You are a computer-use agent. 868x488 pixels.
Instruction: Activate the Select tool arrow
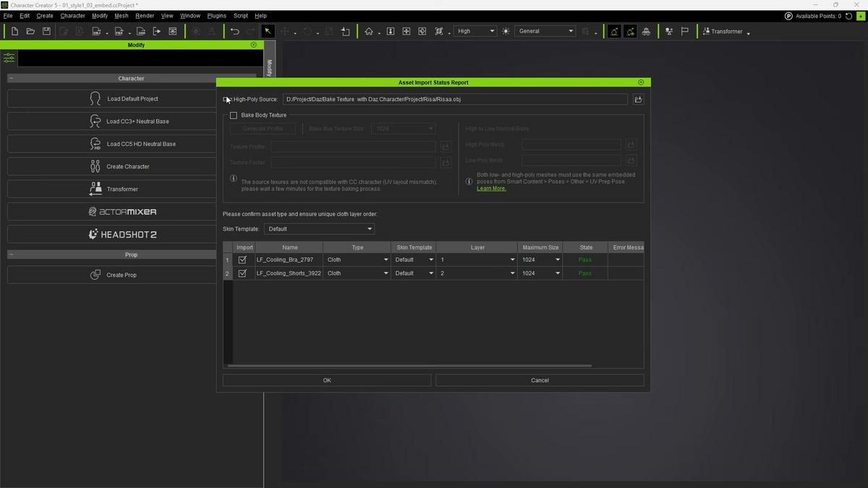[x=268, y=31]
